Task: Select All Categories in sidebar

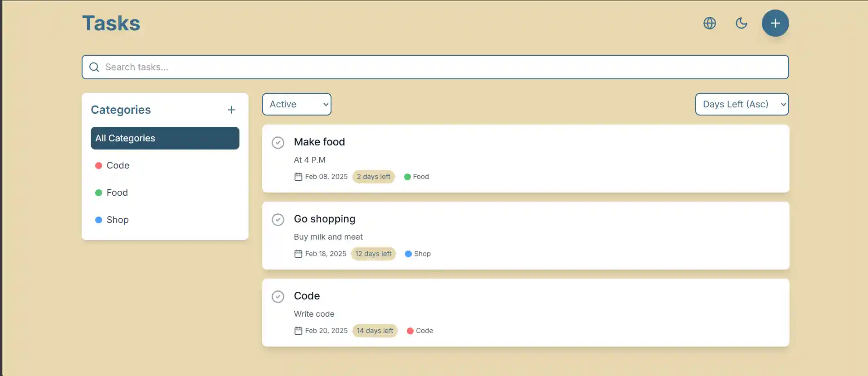Action: pyautogui.click(x=165, y=138)
